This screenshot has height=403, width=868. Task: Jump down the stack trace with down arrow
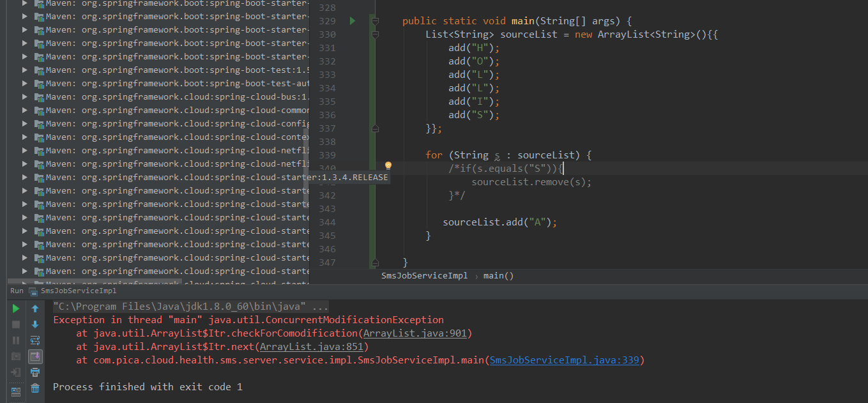(35, 324)
